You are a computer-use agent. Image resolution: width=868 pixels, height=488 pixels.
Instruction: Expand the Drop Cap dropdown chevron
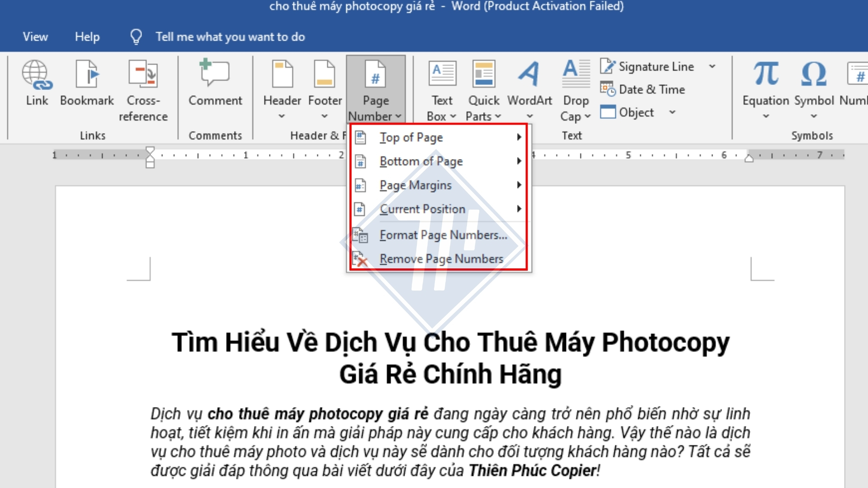pos(587,116)
